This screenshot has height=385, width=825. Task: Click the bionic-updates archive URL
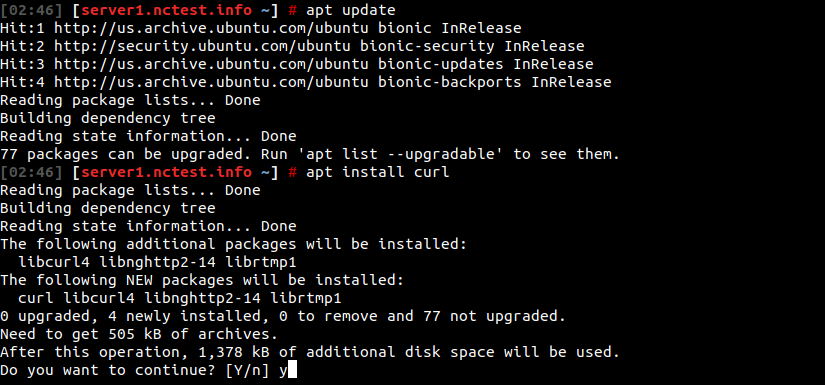tap(211, 64)
